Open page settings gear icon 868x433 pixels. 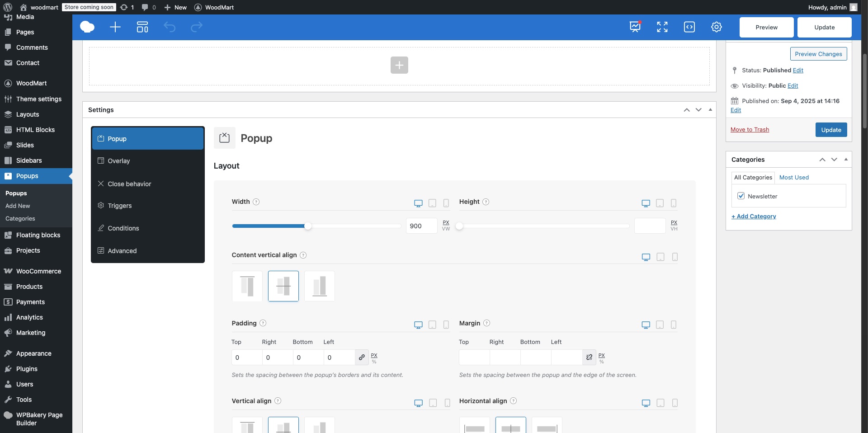point(716,27)
